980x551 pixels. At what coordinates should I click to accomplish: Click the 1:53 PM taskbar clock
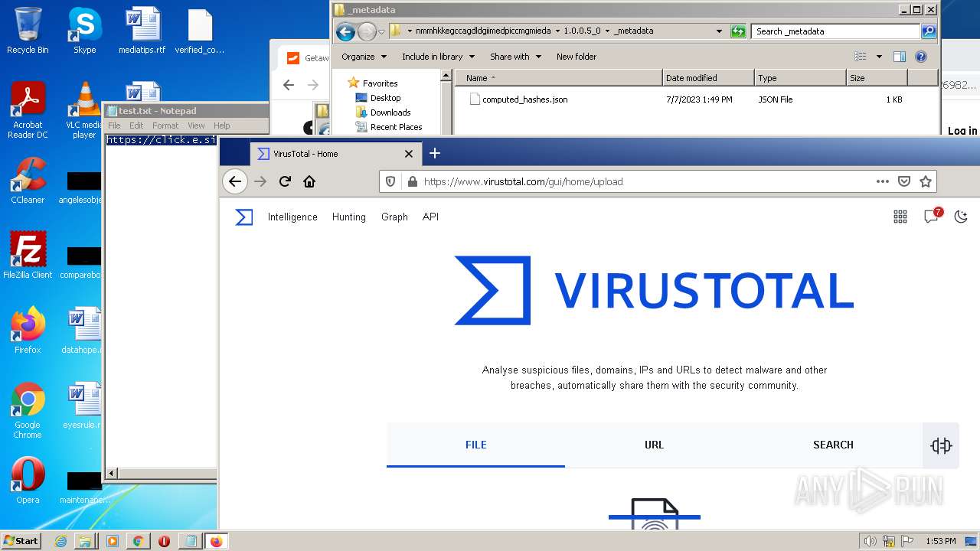coord(940,541)
